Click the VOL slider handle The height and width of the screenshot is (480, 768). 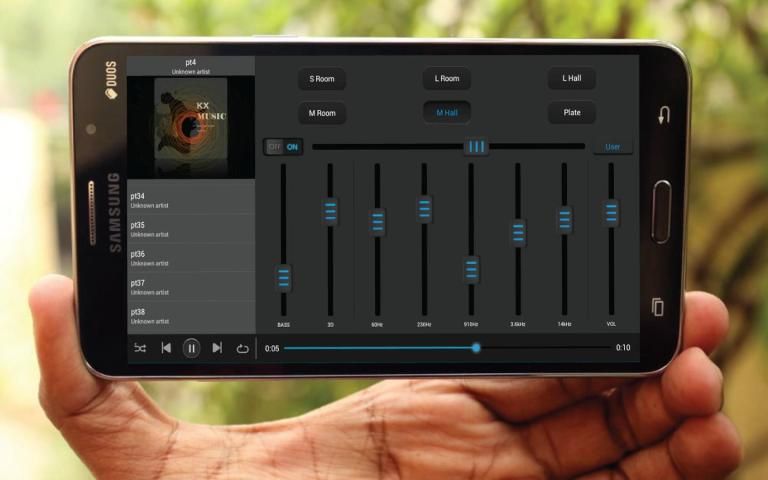[611, 213]
